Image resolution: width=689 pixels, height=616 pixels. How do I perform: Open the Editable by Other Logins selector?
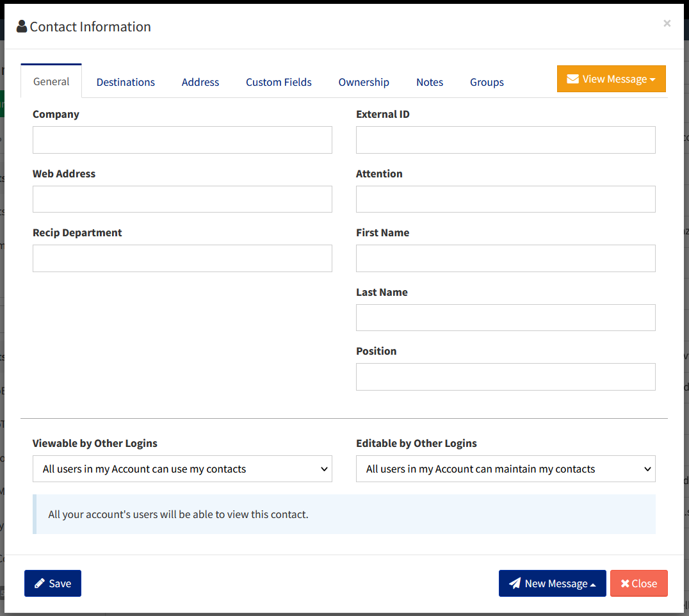[x=505, y=469]
